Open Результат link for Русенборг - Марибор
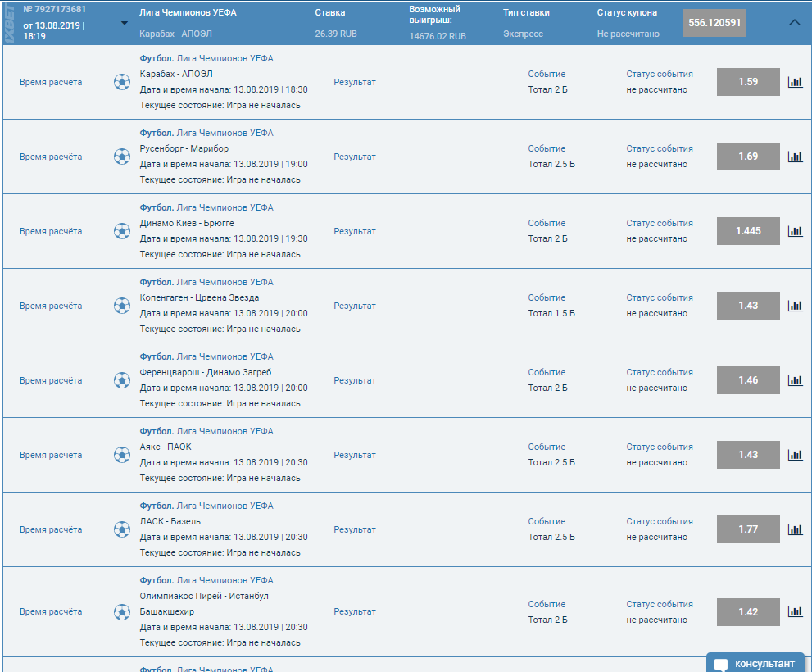 coord(355,157)
